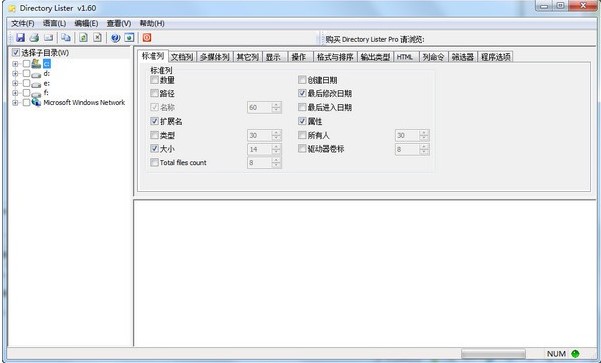This screenshot has height=363, width=601.
Task: Switch to the 输出类型 tab
Action: [375, 57]
